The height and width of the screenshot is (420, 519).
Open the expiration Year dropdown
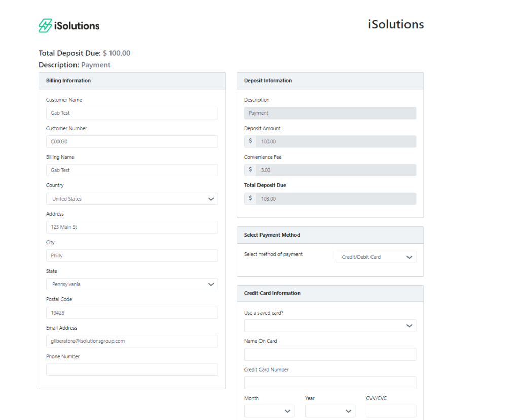(x=330, y=411)
